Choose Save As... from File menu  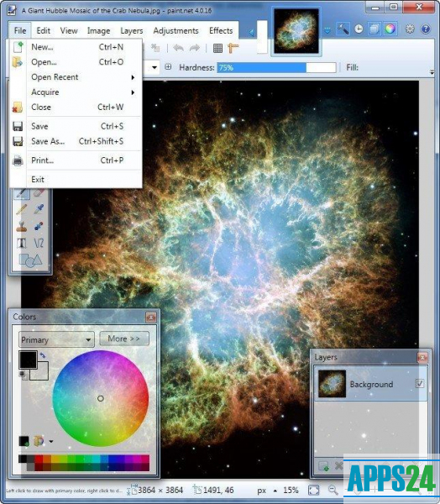[76, 141]
